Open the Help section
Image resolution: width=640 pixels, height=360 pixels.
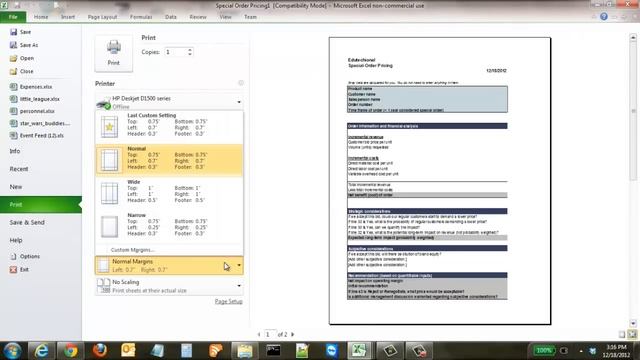(16, 240)
